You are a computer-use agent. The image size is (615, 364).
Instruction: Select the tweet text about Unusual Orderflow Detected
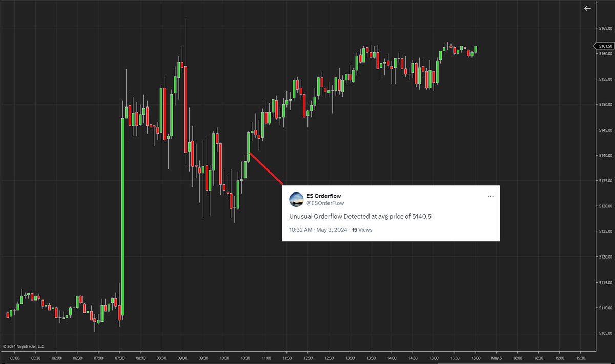pos(360,217)
